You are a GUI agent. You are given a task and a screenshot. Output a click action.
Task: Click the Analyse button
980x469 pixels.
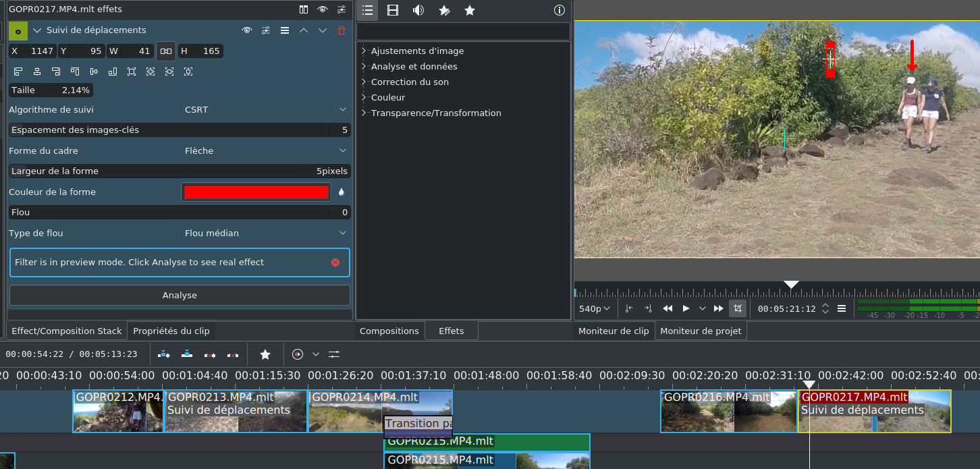pos(180,296)
